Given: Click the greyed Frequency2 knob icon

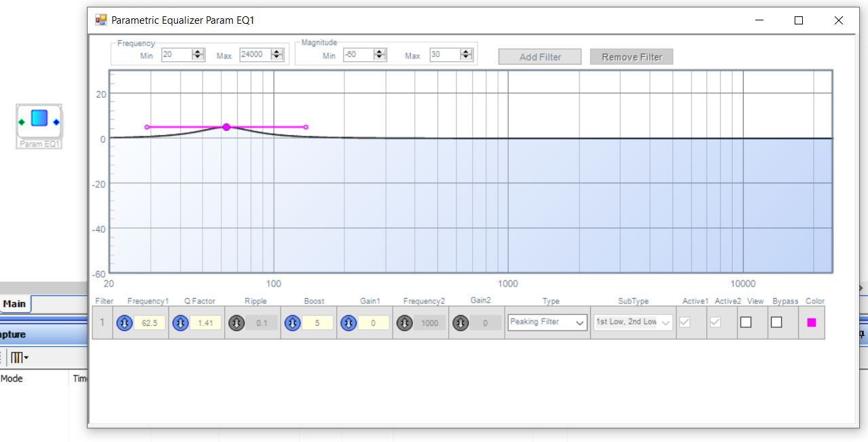Looking at the screenshot, I should (x=405, y=323).
